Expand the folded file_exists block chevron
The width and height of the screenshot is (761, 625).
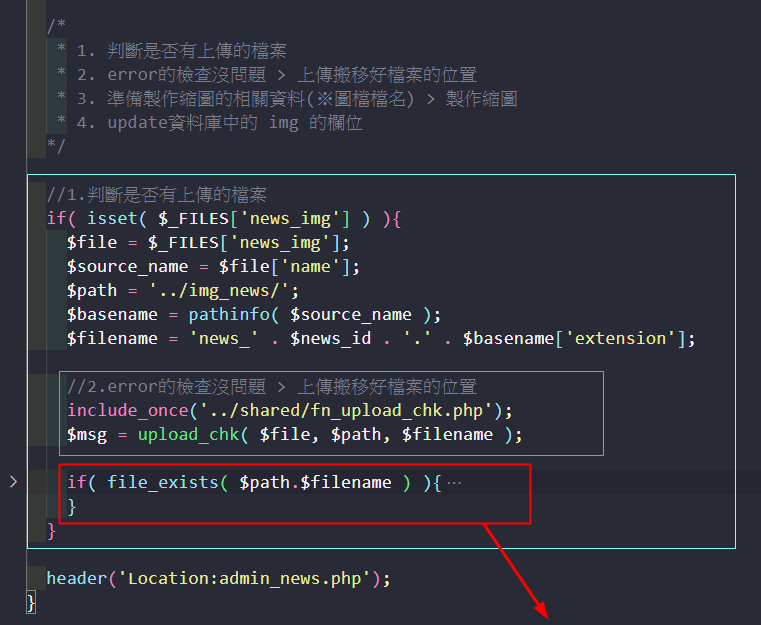tap(13, 483)
